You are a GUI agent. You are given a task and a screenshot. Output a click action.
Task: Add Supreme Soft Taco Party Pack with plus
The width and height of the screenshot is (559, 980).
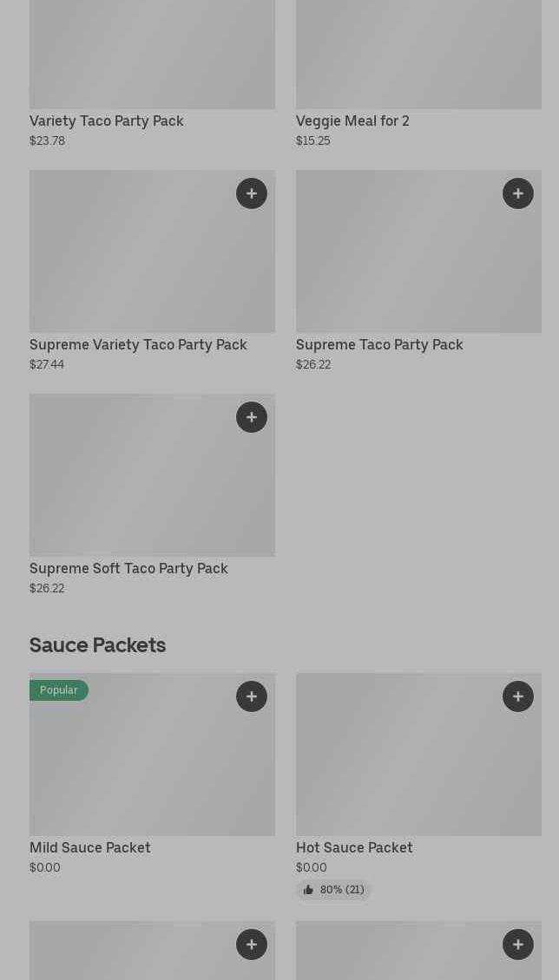tap(252, 417)
